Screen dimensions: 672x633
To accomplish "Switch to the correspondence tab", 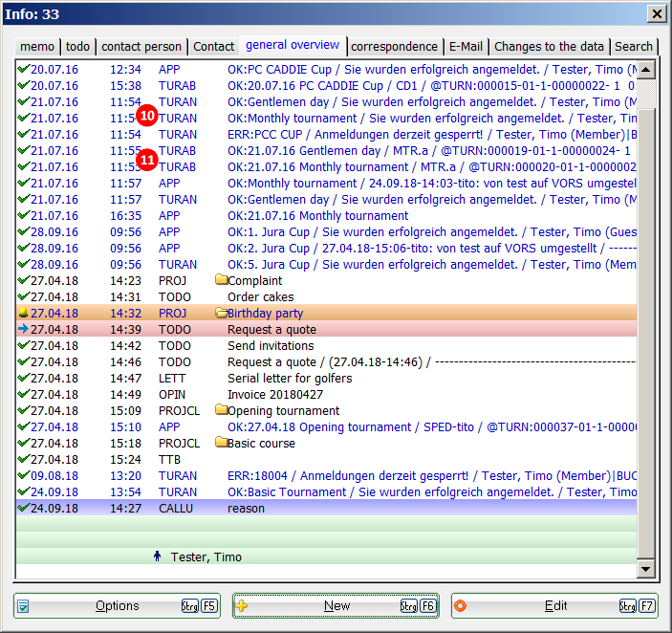I will [394, 47].
